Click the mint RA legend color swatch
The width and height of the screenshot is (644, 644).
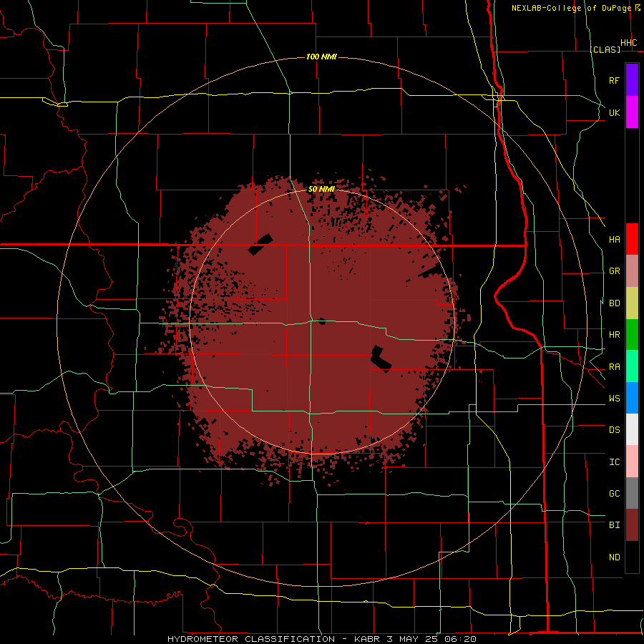coord(632,366)
